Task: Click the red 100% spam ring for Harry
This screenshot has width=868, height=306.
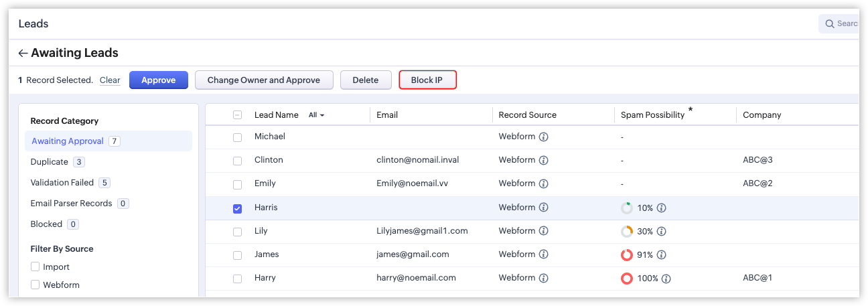Action: 627,279
